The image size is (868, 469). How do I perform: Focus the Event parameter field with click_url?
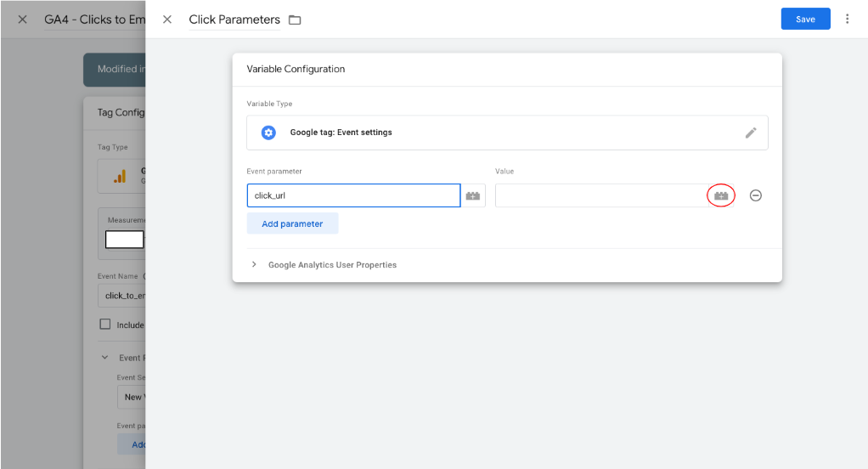click(x=353, y=195)
